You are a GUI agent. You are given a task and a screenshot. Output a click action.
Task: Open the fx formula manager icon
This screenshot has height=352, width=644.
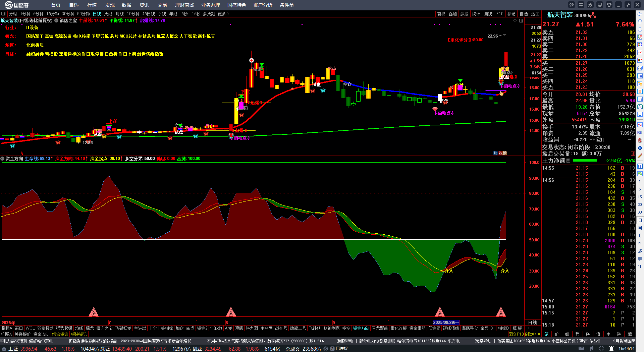coord(590,5)
